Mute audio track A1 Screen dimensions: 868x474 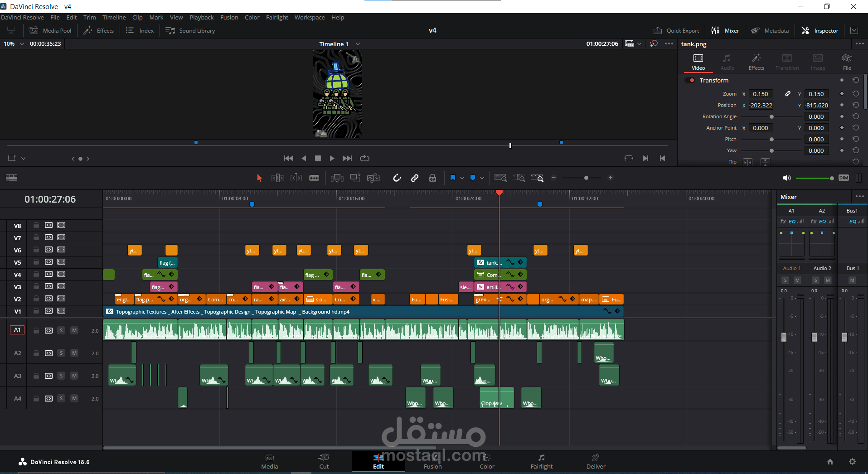[74, 330]
